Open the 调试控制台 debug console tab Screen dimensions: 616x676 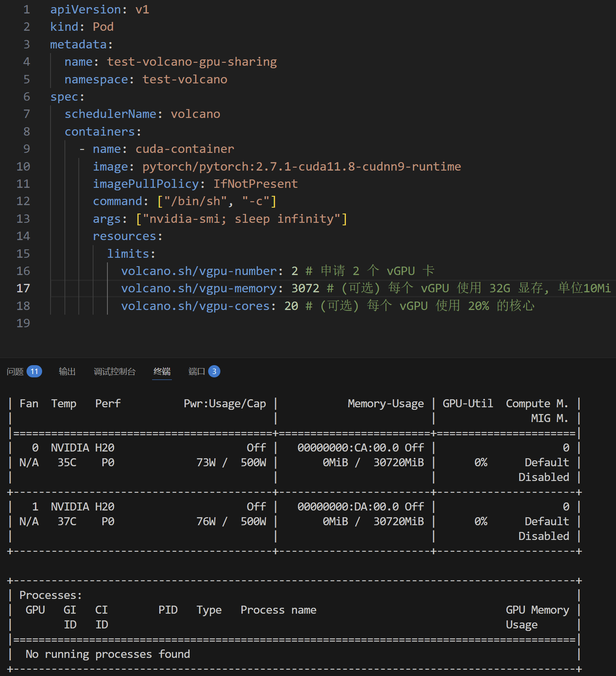pyautogui.click(x=114, y=371)
